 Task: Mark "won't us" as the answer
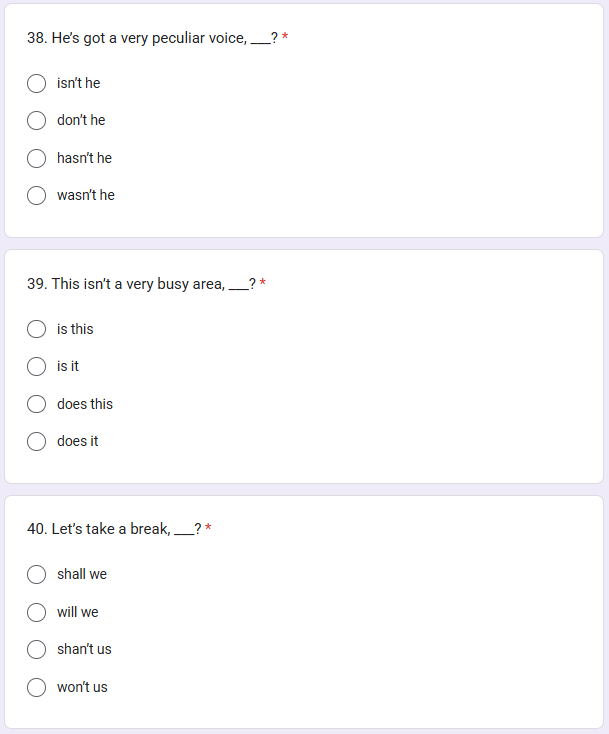(37, 687)
